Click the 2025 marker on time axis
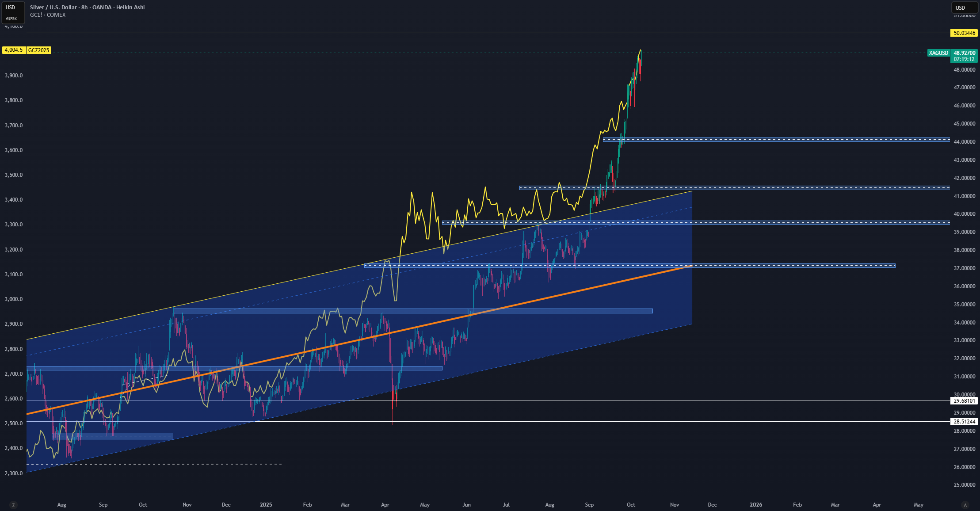The width and height of the screenshot is (980, 511). pos(266,505)
